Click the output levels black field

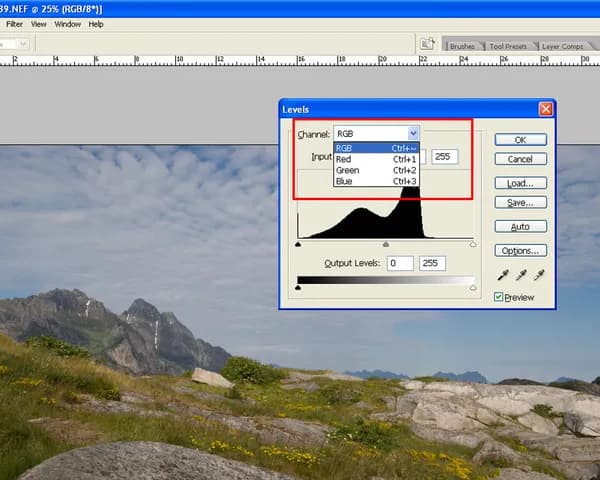[x=399, y=263]
